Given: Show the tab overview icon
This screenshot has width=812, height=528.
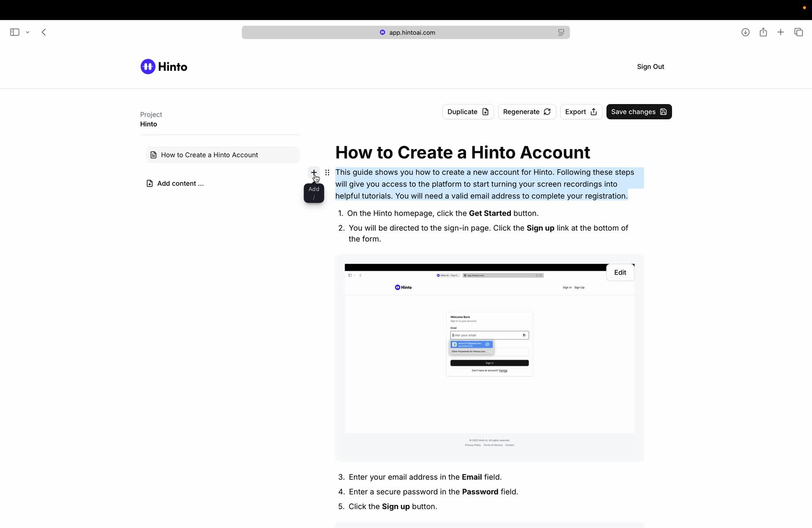Looking at the screenshot, I should tap(798, 32).
